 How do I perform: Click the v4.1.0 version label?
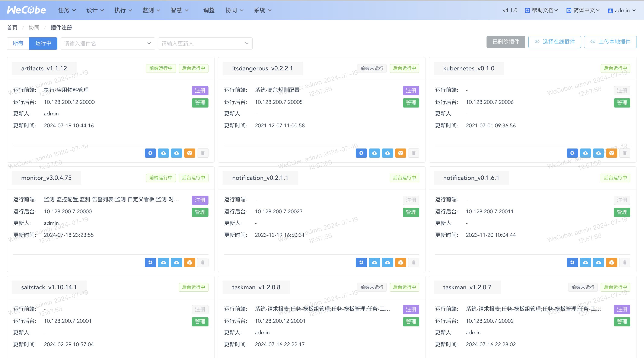(510, 10)
